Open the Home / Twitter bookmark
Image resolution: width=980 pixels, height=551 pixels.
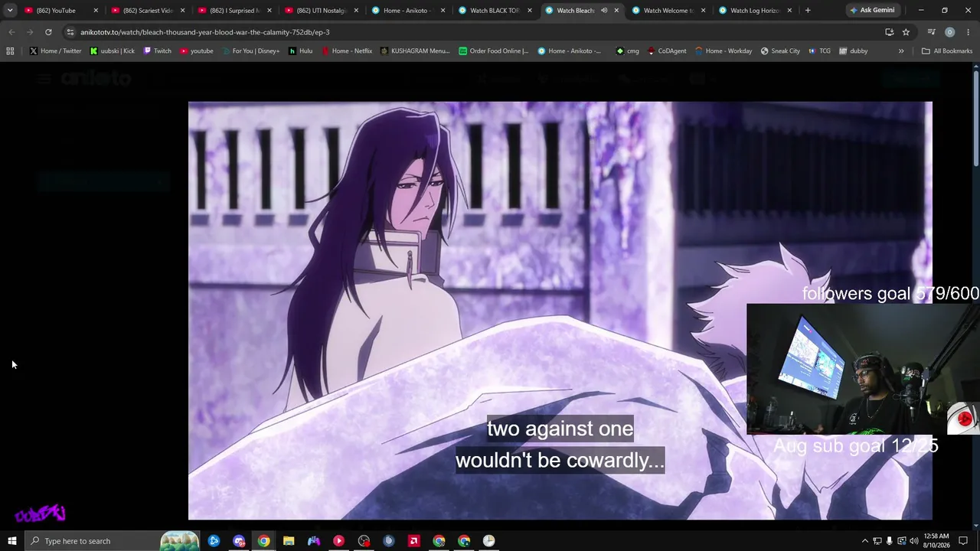coord(55,51)
